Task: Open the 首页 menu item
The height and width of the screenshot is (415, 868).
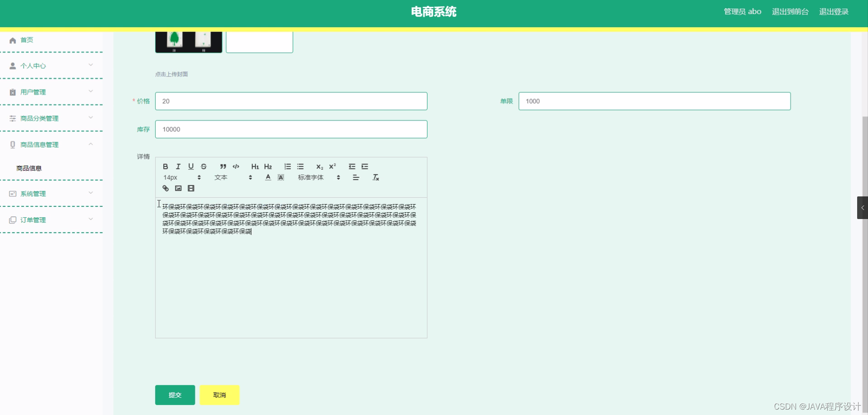Action: click(x=26, y=40)
